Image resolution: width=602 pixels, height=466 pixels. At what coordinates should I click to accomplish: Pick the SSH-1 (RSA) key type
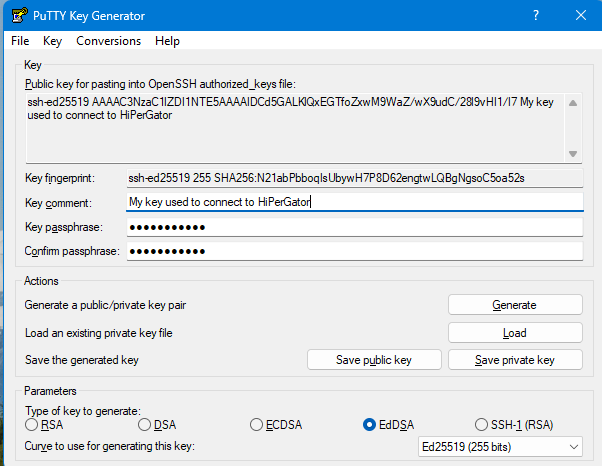tap(483, 425)
